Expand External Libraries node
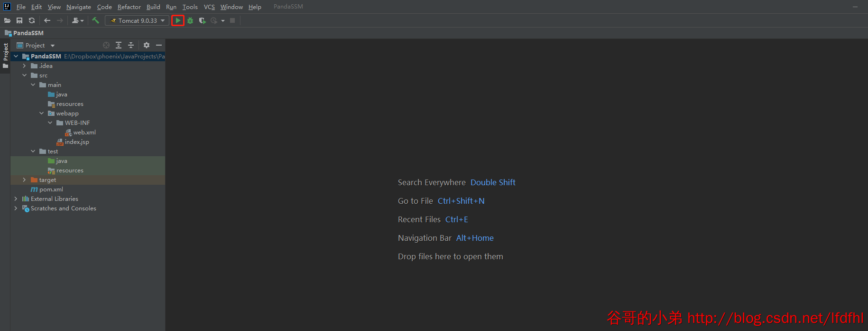 [16, 199]
